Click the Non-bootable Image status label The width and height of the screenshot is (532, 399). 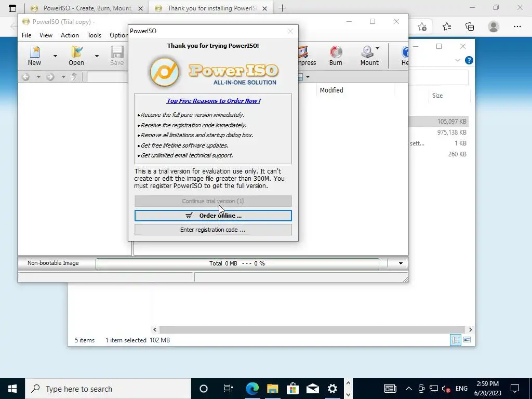point(53,263)
